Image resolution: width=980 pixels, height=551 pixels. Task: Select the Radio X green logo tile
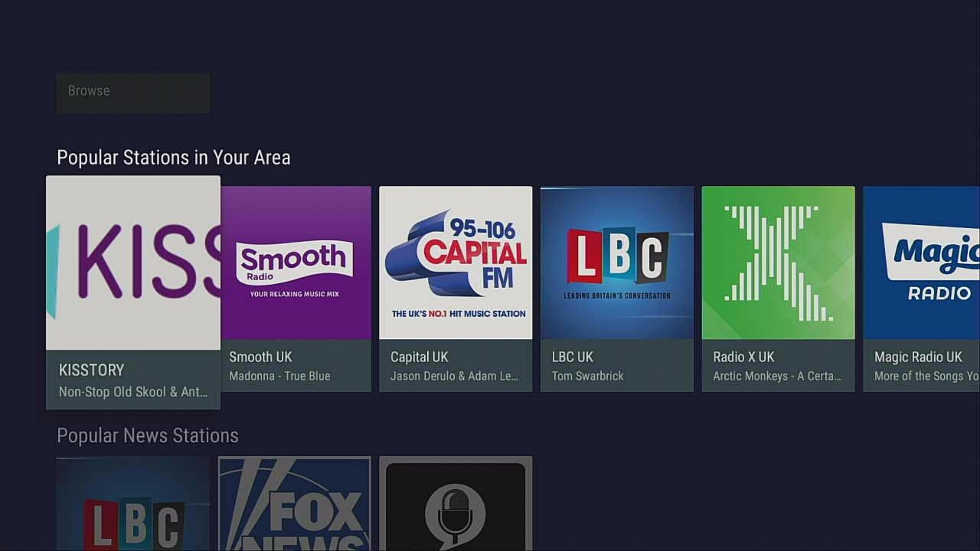(x=778, y=263)
